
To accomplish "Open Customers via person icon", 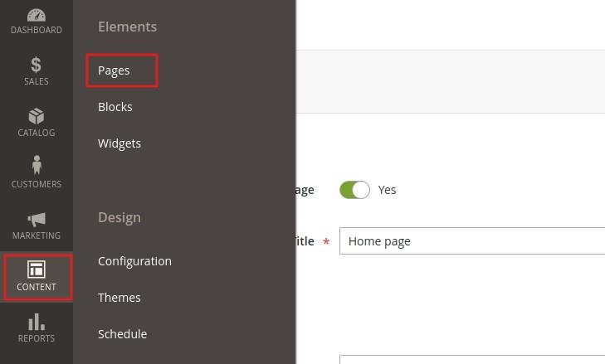I will coord(36,167).
